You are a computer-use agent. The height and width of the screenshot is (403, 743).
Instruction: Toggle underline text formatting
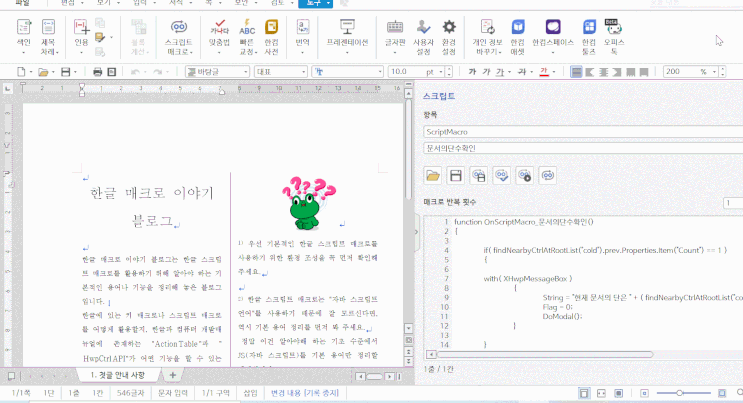coord(500,72)
